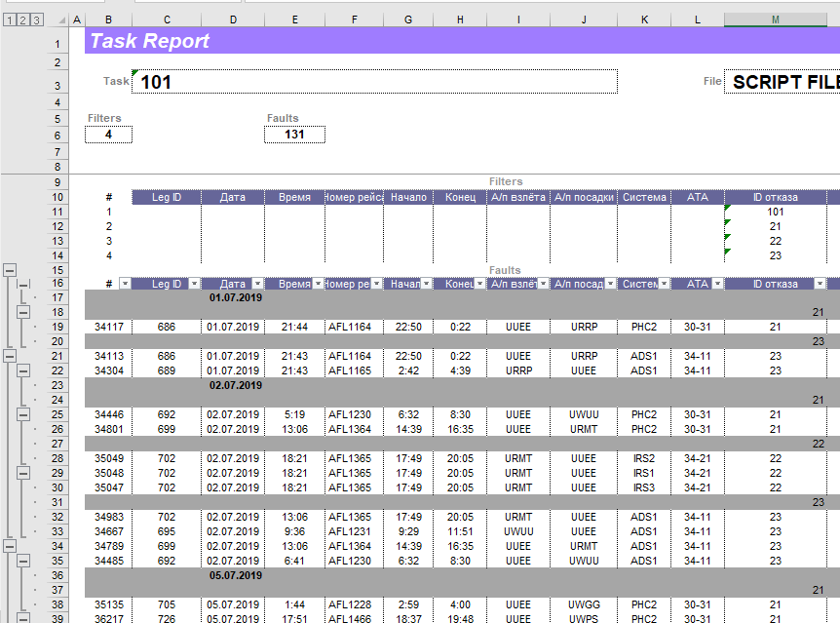This screenshot has height=623, width=840.
Task: Click the filter icon on the Номер рейса header
Action: (x=374, y=282)
